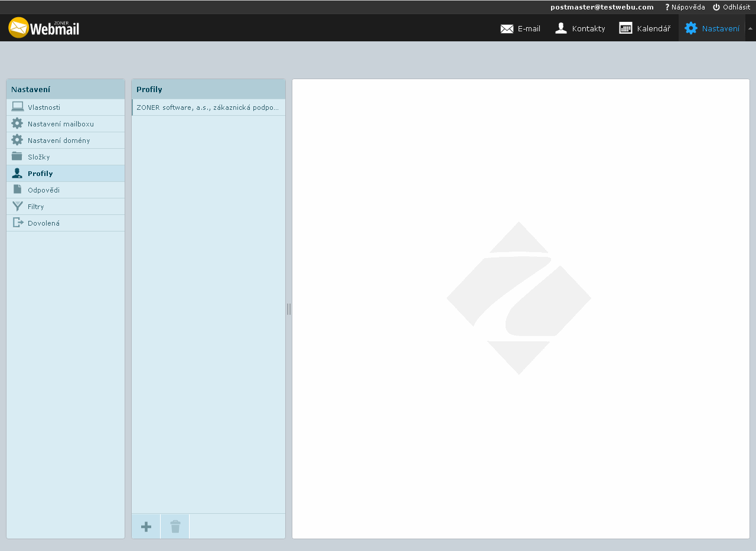Screen dimensions: 756x551
Task: Click the Zoner Webmail logo
Action: click(44, 28)
